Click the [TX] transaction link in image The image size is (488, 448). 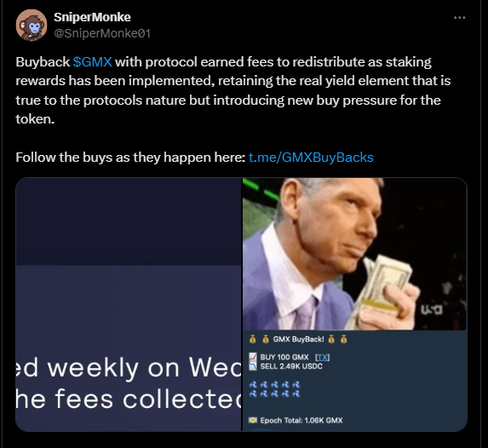pos(322,357)
